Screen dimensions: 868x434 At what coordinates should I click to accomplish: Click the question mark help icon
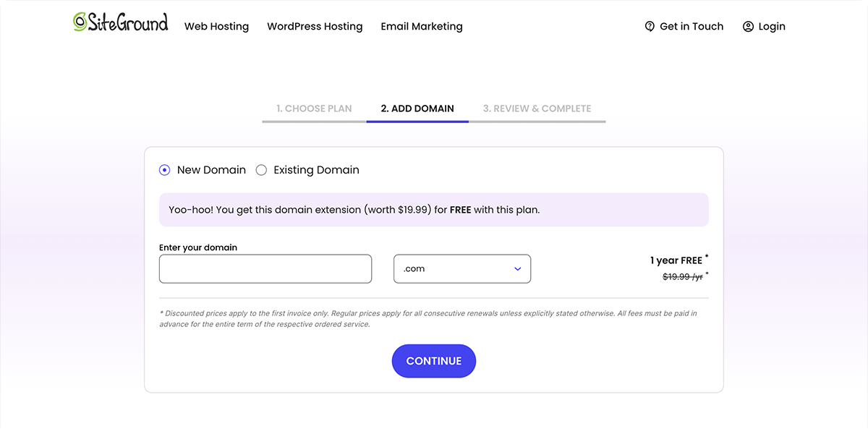coord(650,27)
